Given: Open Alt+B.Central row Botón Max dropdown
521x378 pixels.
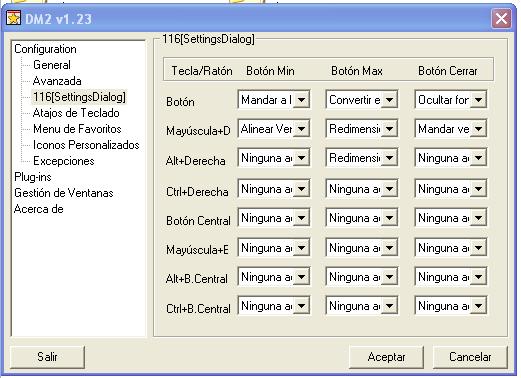Looking at the screenshot, I should (362, 277).
